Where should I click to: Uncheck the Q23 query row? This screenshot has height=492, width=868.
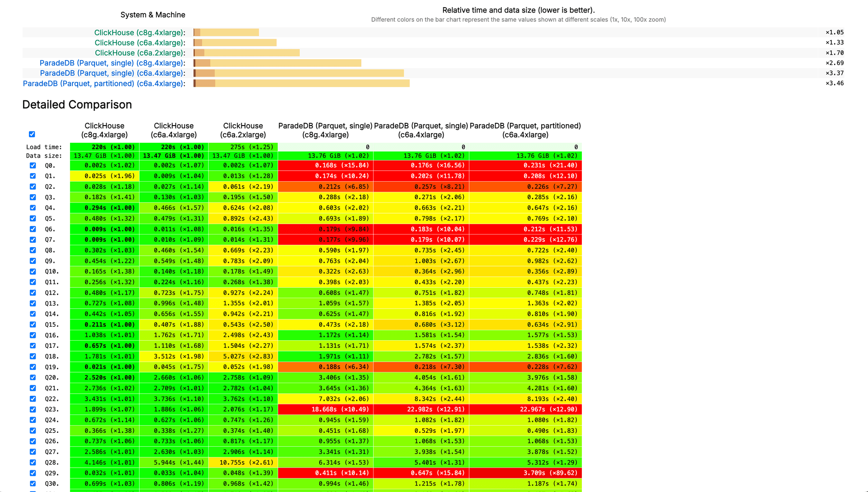coord(33,409)
